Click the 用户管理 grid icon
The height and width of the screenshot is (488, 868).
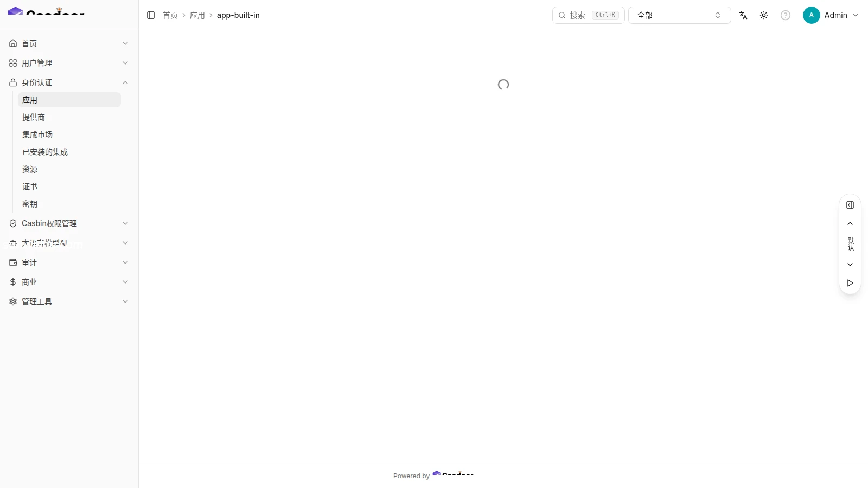coord(13,63)
